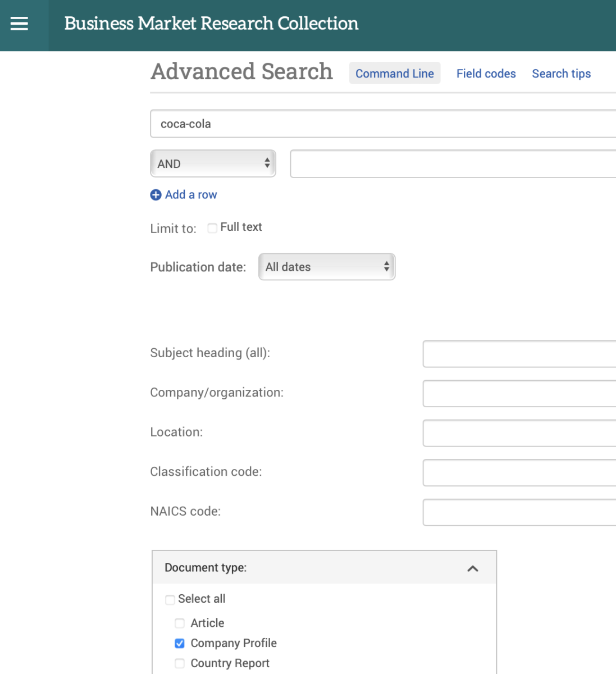This screenshot has height=674, width=616.
Task: Click the empty second search row field
Action: pyautogui.click(x=452, y=164)
